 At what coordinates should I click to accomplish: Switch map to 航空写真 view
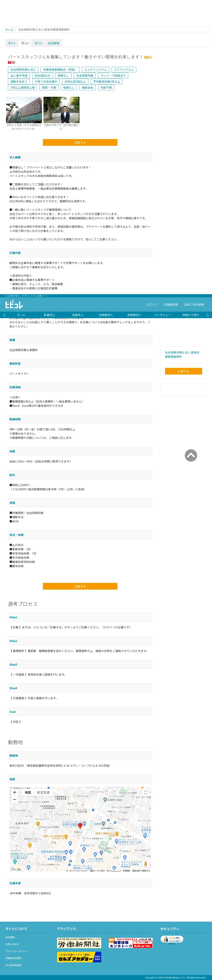click(x=43, y=792)
